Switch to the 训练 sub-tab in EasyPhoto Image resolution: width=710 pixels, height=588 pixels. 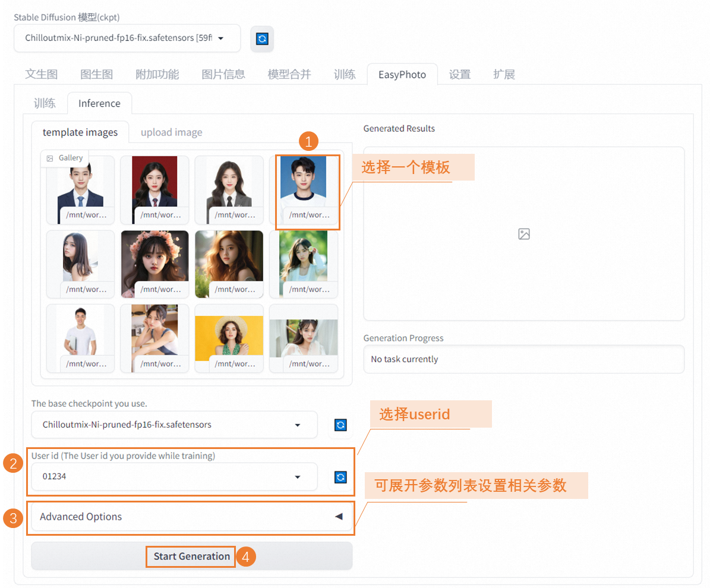pyautogui.click(x=45, y=103)
